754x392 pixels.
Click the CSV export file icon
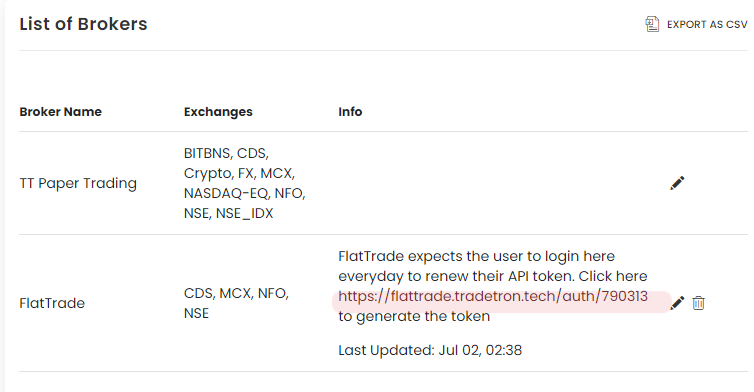pos(652,24)
